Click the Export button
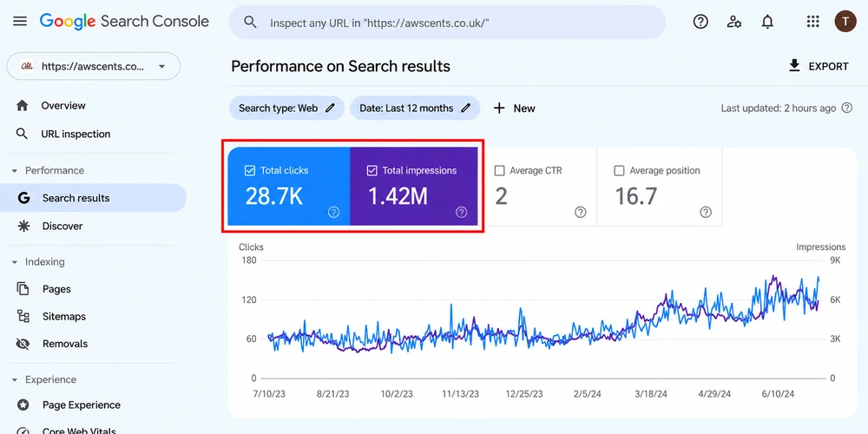 [819, 67]
